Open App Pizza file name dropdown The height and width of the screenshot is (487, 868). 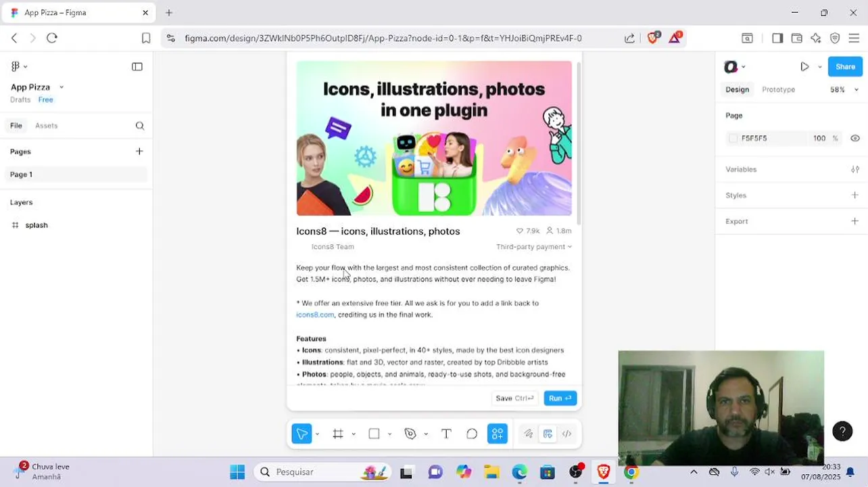tap(62, 87)
